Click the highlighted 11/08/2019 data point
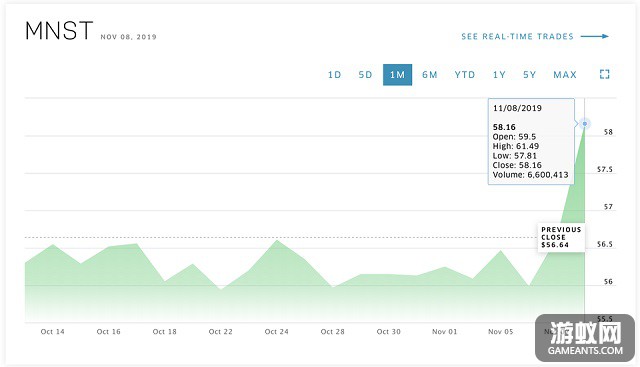The width and height of the screenshot is (640, 367). [585, 124]
